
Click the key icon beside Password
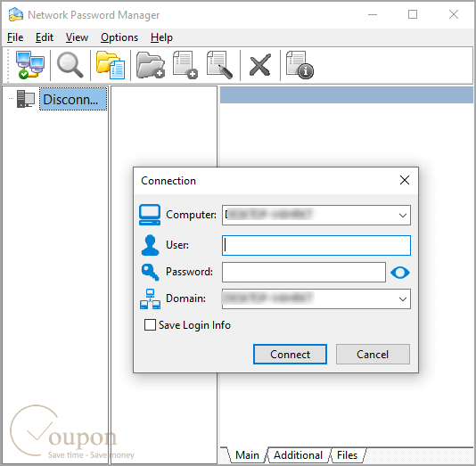point(150,272)
